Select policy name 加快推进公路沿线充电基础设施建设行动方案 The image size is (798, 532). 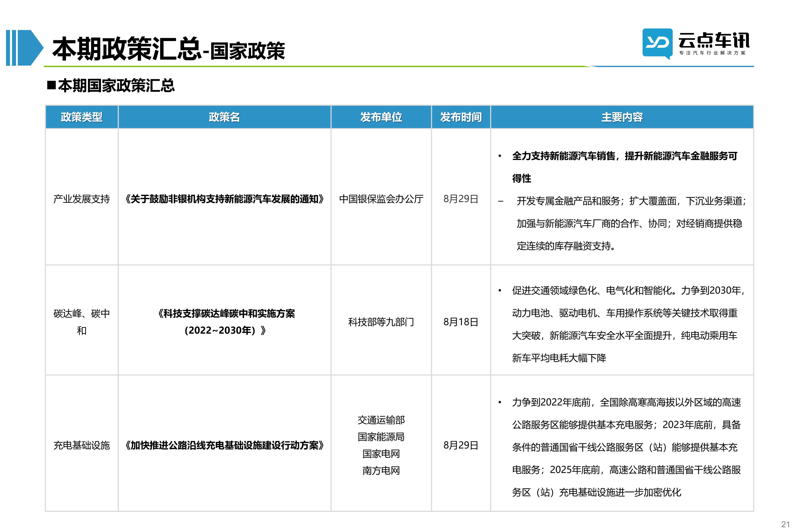point(225,445)
